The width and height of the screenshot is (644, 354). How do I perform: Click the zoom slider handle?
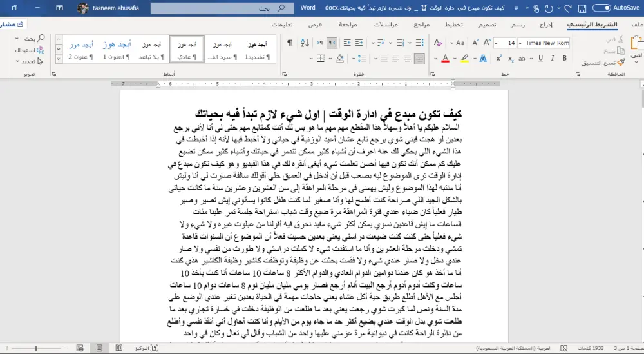pyautogui.click(x=35, y=348)
